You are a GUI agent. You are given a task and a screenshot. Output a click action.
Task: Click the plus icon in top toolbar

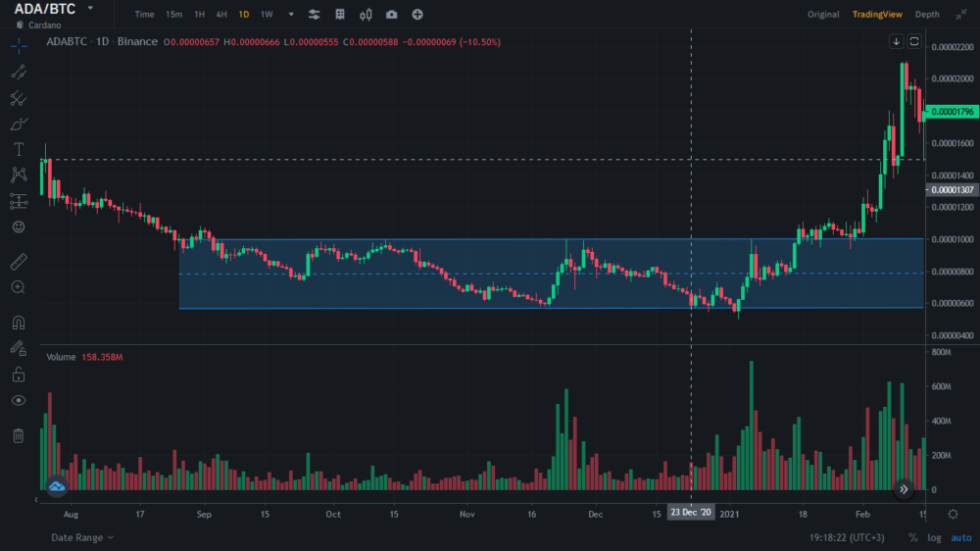tap(417, 15)
